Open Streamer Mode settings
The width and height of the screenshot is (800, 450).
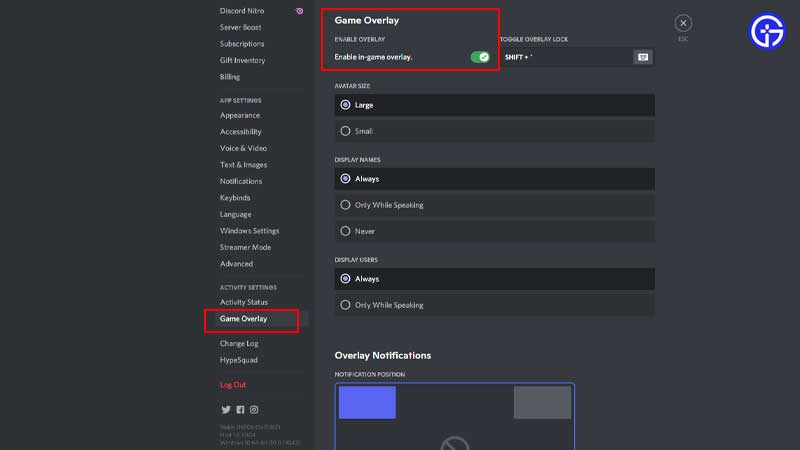pyautogui.click(x=245, y=247)
